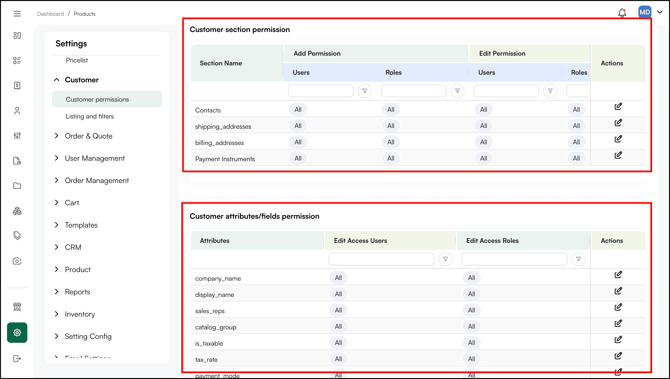Click Add Permission Roles filter input
Viewport: 670px width, 379px height.
click(x=414, y=91)
